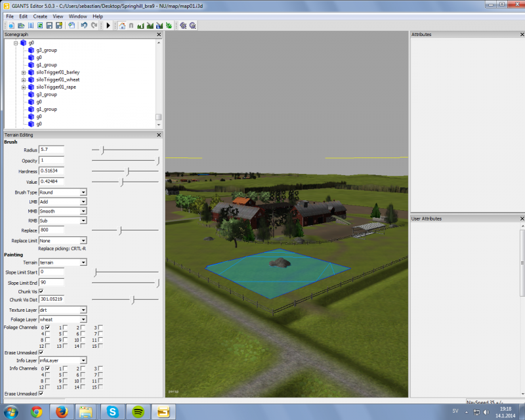Click the Open file toolbar icon

tap(21, 26)
